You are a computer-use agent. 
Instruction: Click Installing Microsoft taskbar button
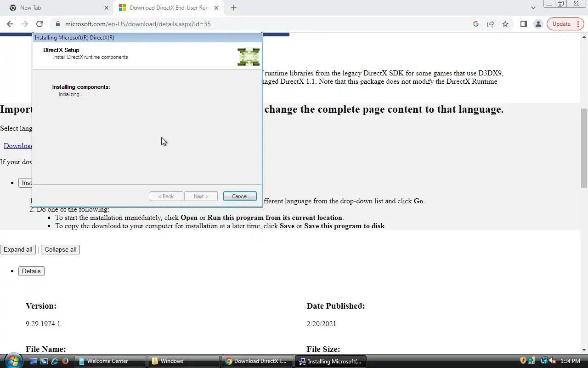click(x=331, y=361)
